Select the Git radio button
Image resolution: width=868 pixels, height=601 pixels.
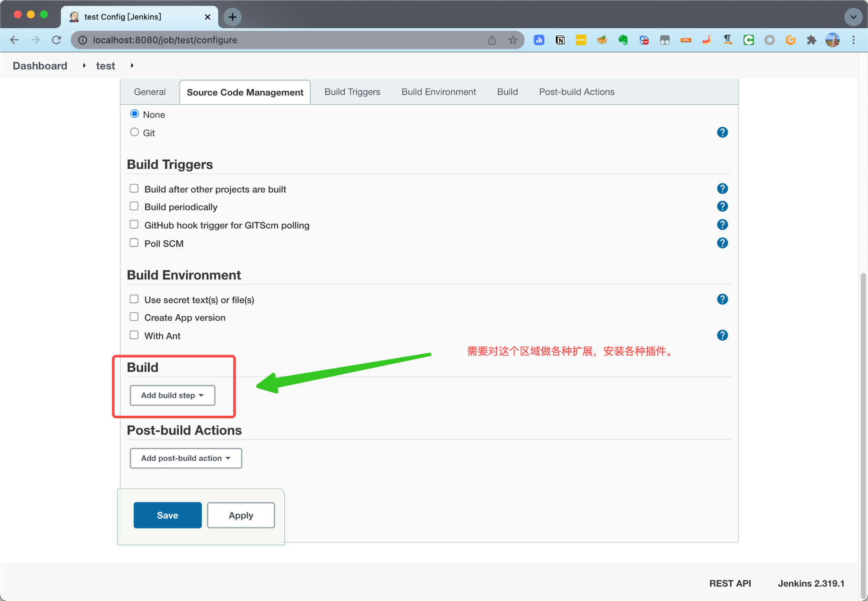click(135, 132)
